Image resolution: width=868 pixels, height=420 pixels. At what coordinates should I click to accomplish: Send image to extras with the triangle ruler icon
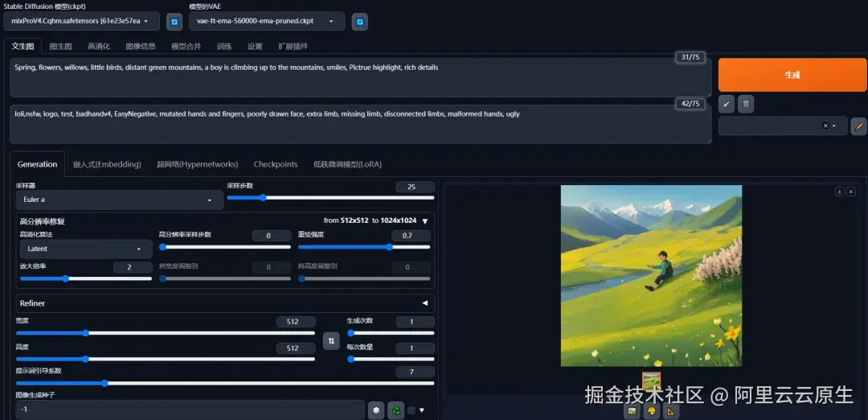click(671, 411)
